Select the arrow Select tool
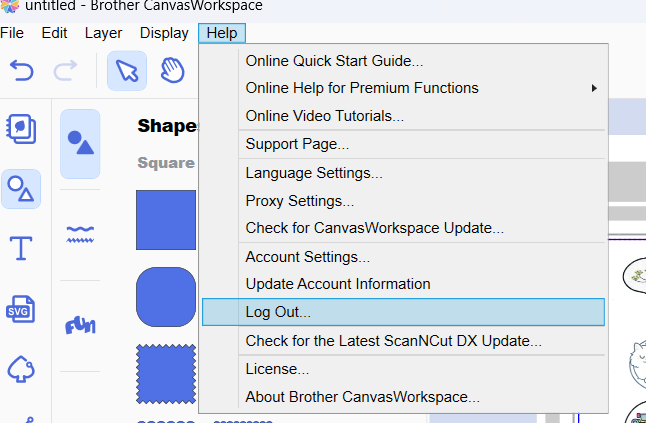 (x=127, y=71)
